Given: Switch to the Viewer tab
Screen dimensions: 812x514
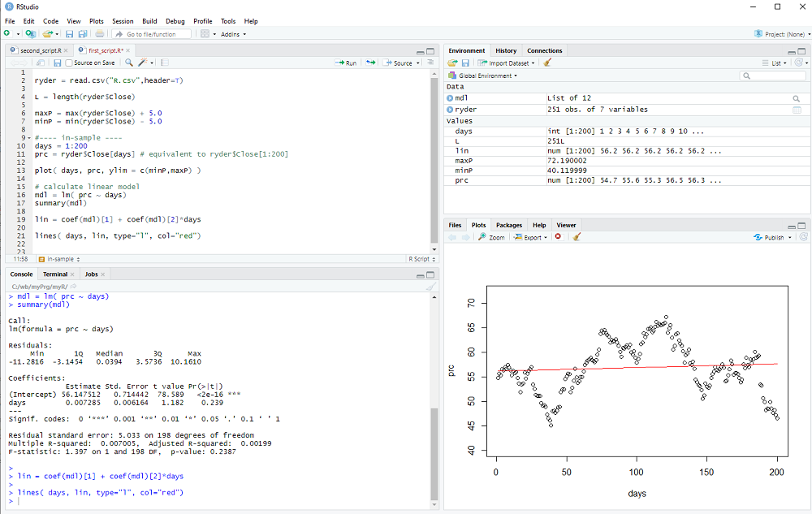Looking at the screenshot, I should tap(566, 225).
